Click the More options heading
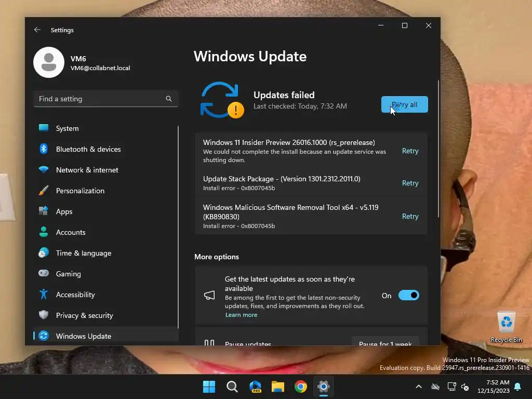532x399 pixels. (217, 257)
